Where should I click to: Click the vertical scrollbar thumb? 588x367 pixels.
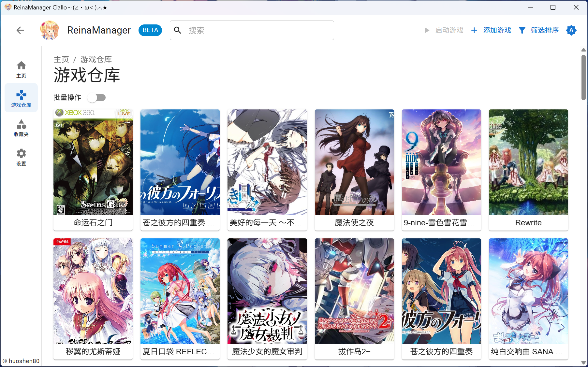coord(583,78)
